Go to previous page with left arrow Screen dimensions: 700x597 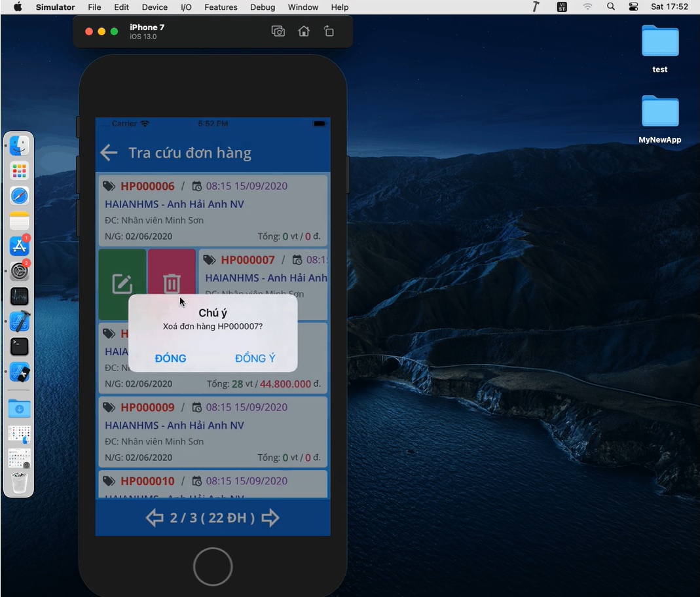(x=155, y=518)
